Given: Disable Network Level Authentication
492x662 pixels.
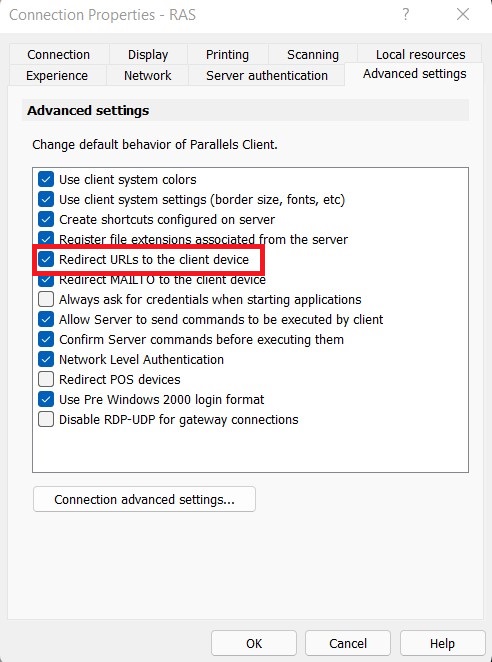Looking at the screenshot, I should (46, 359).
